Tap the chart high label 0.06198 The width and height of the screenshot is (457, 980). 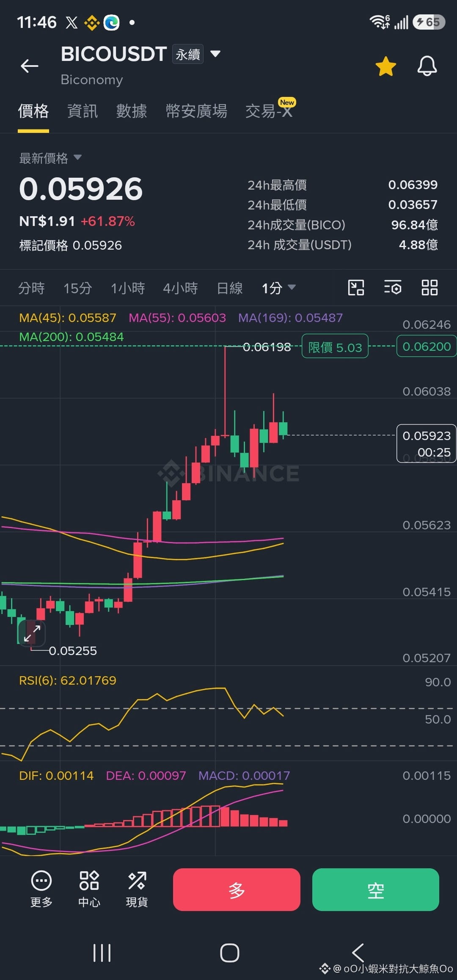[267, 347]
